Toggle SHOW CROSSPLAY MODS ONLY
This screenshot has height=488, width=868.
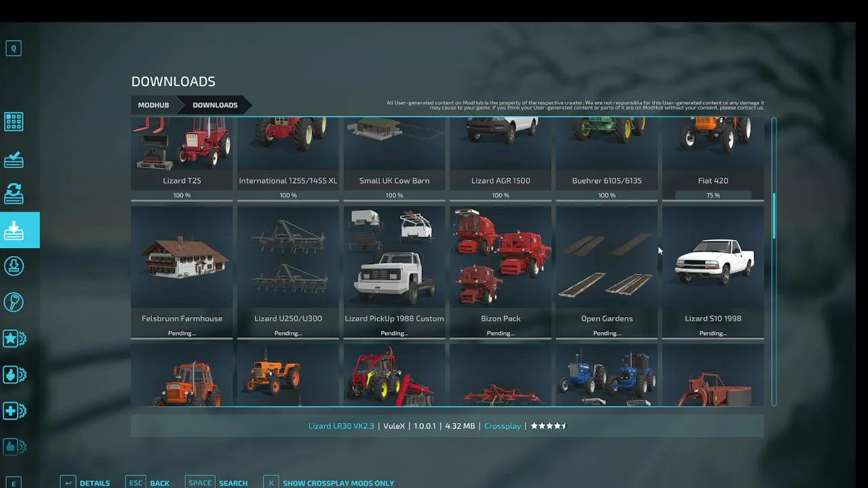click(x=338, y=483)
